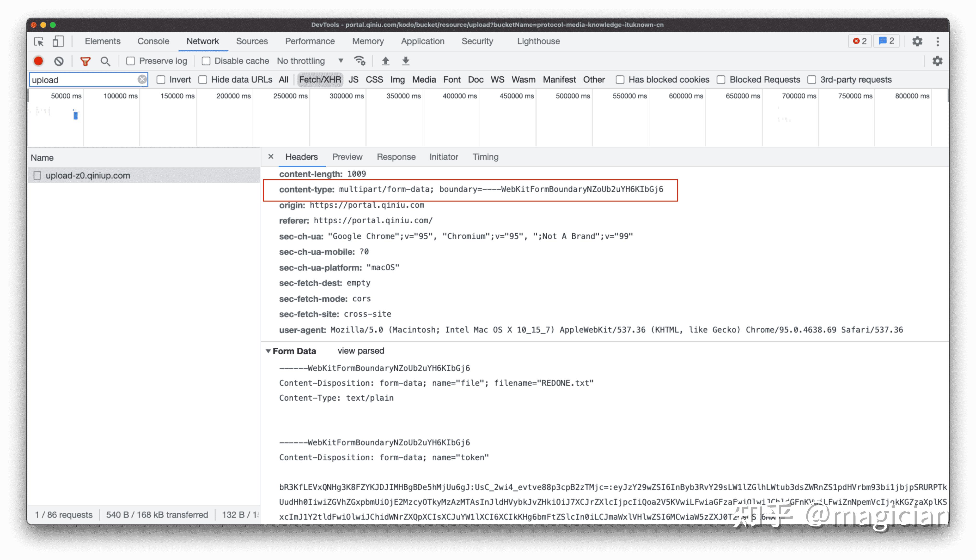Open the Response tab

(396, 157)
